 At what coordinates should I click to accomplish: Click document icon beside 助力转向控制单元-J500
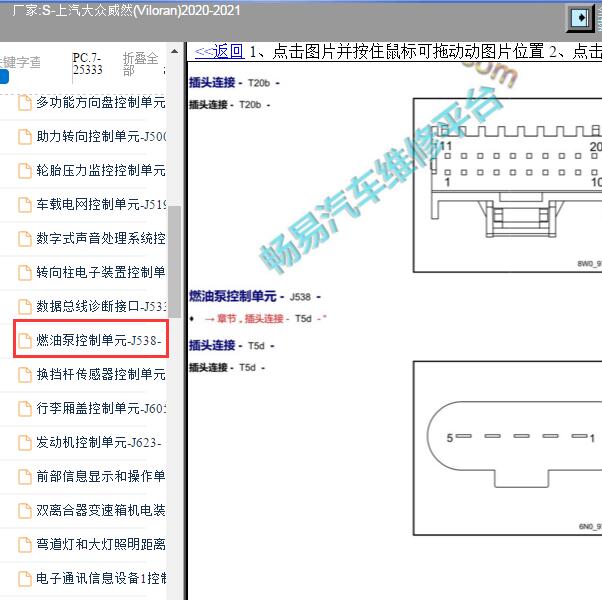pyautogui.click(x=25, y=137)
